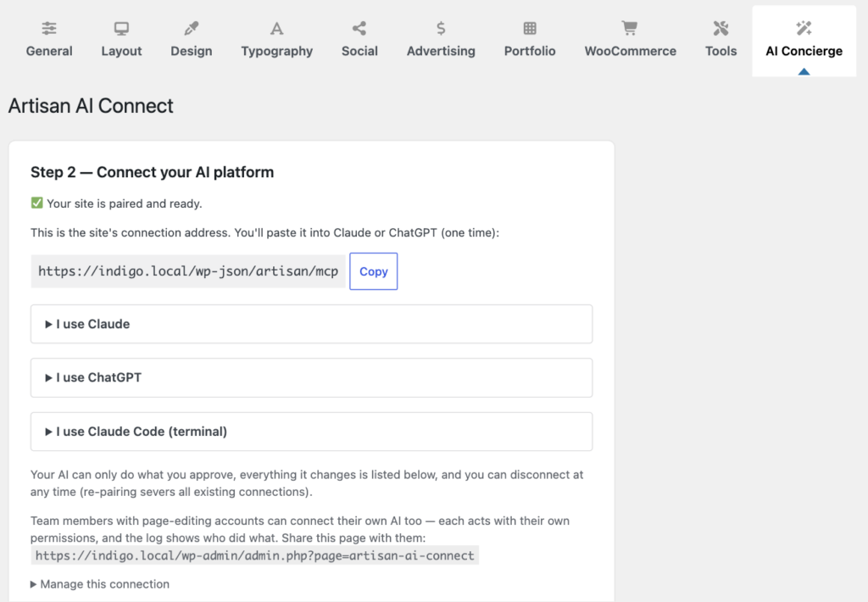Click the WooCommerce cart icon
This screenshot has width=868, height=602.
click(630, 28)
